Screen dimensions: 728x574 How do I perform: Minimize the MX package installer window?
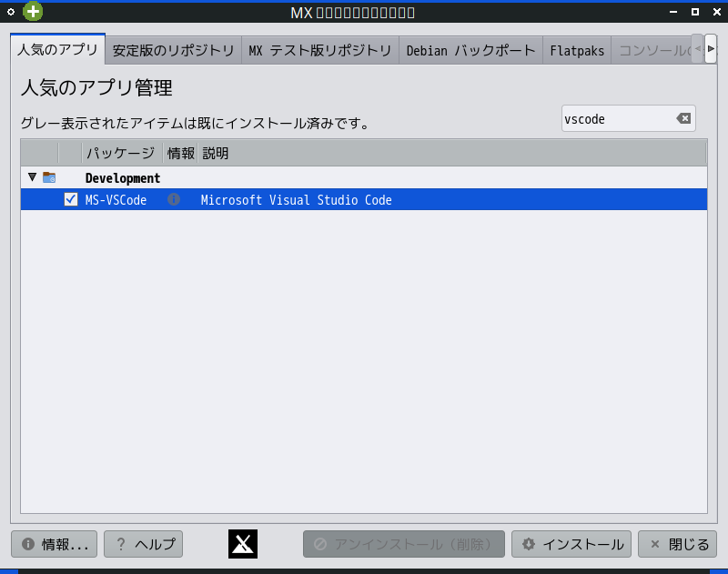(673, 12)
